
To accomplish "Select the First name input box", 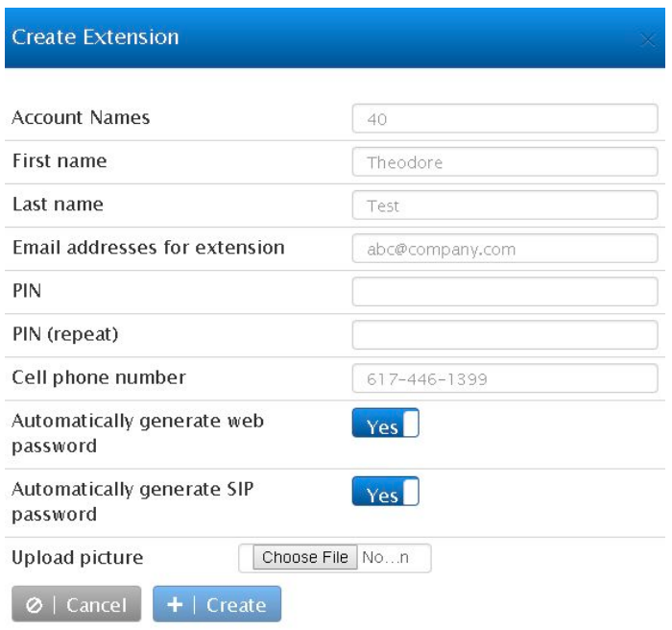I will 505,162.
